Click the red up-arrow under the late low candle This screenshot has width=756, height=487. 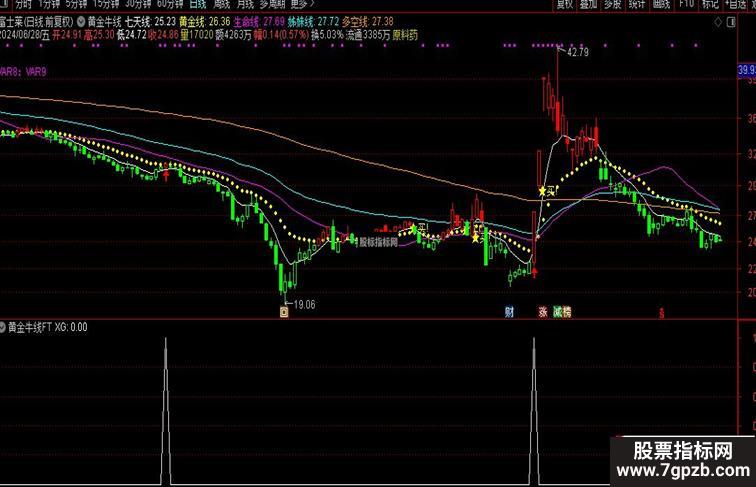coord(534,273)
